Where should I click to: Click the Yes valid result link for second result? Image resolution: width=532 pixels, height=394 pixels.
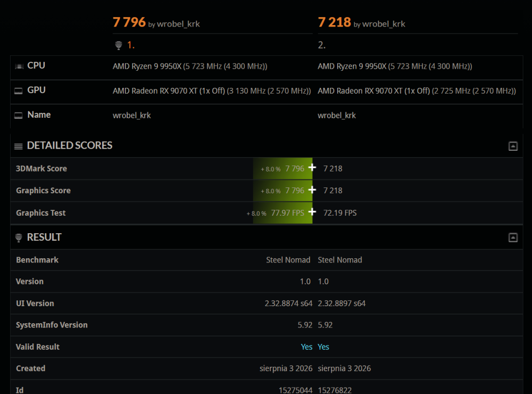pyautogui.click(x=323, y=347)
